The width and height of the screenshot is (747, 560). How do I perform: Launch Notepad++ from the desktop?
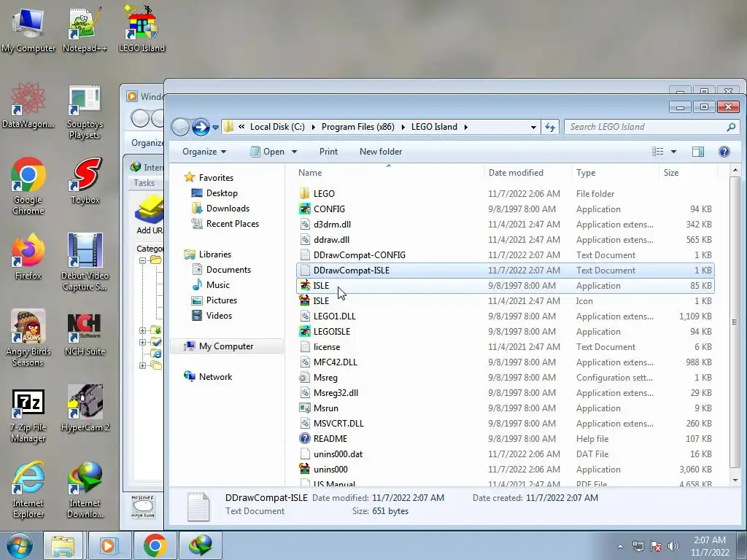coord(85,29)
